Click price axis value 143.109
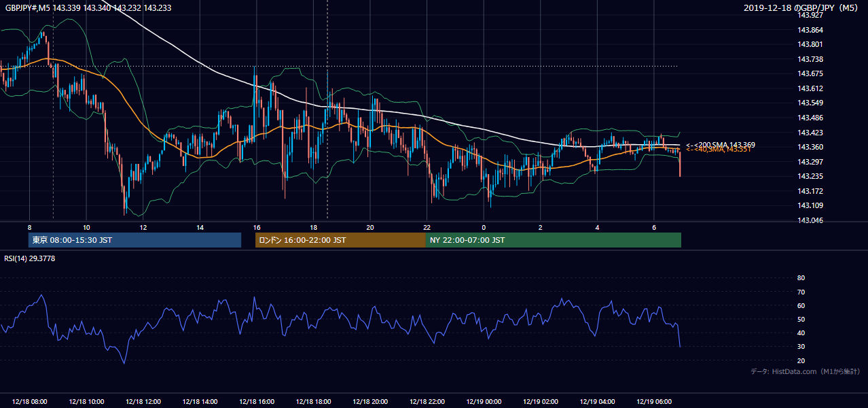This screenshot has width=868, height=408. pos(810,205)
